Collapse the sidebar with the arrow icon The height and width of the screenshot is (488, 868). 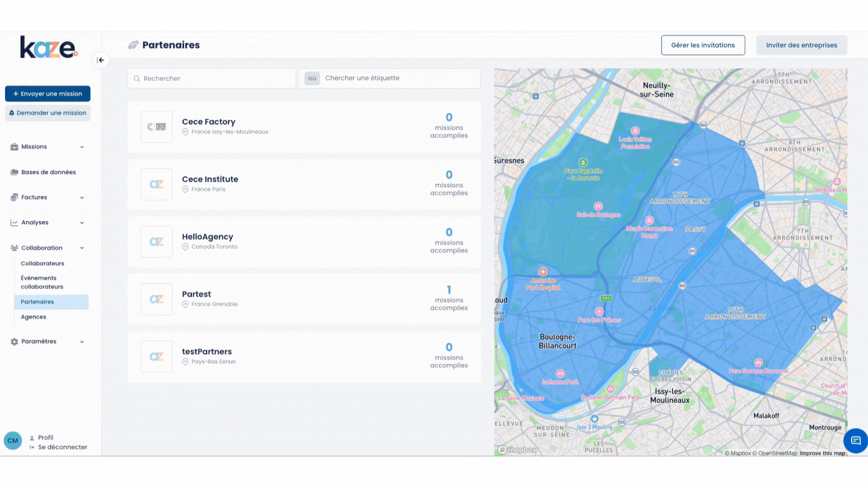(x=100, y=60)
